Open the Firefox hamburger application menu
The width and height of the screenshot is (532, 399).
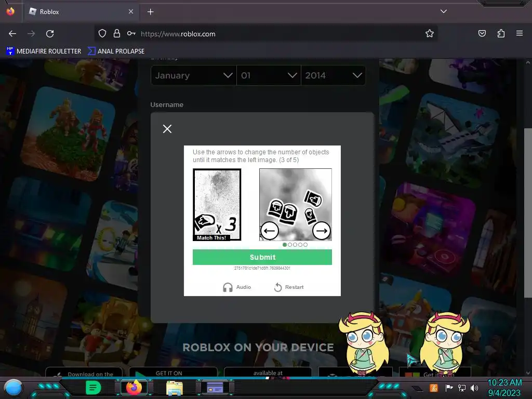pyautogui.click(x=520, y=34)
